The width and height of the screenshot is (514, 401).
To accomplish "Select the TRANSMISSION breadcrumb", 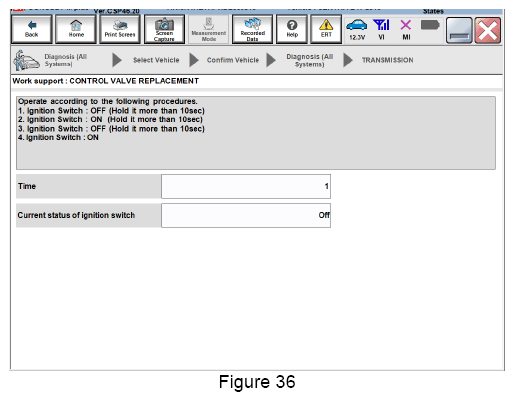I will 388,60.
